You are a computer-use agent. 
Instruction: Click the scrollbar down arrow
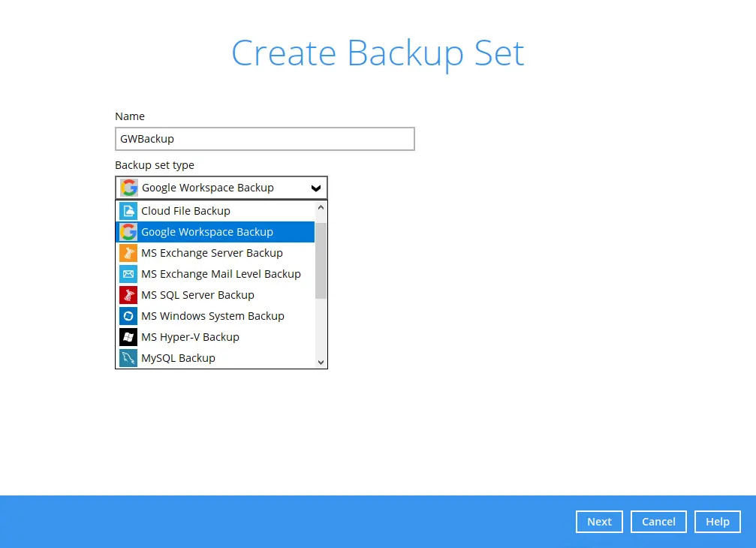click(x=321, y=362)
